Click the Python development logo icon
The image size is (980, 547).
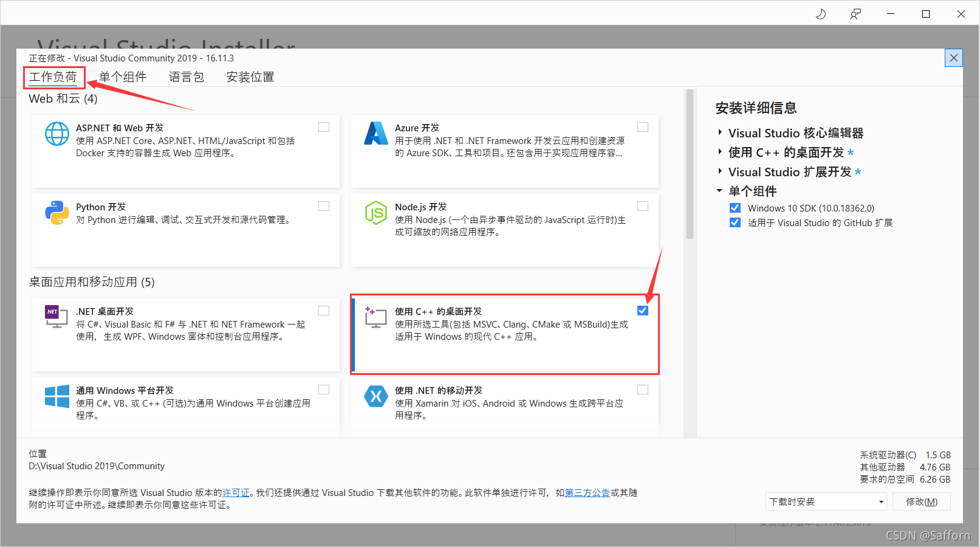pos(57,213)
